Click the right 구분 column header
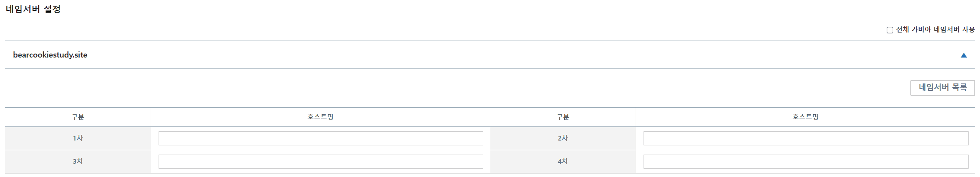 563,117
